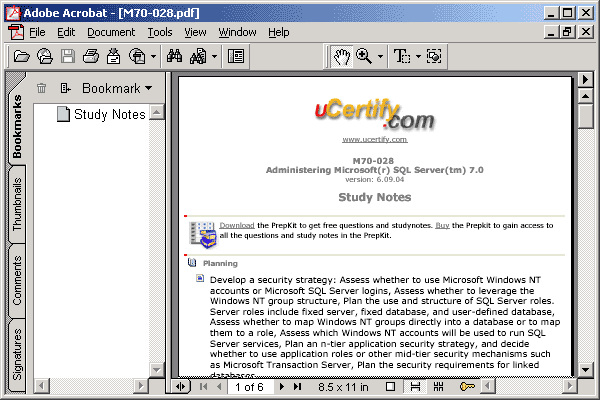The width and height of the screenshot is (600, 400).
Task: Click the document vertical scroll thumb
Action: coord(585,116)
